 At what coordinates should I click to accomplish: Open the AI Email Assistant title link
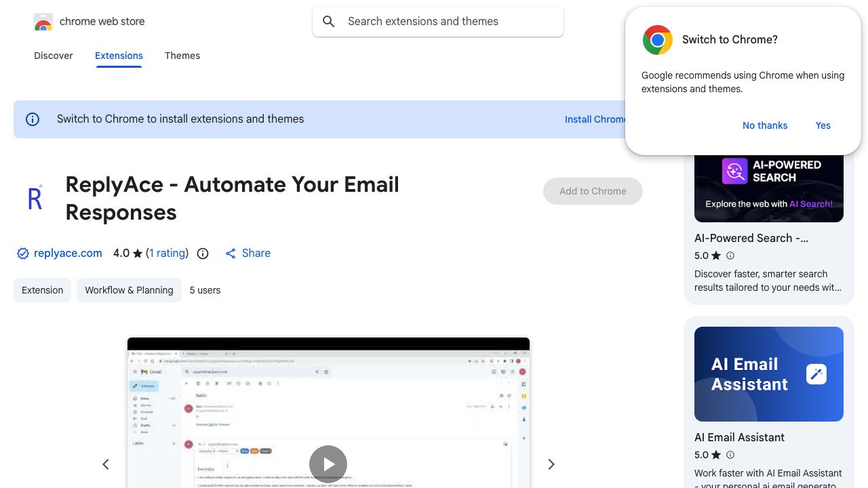click(739, 437)
